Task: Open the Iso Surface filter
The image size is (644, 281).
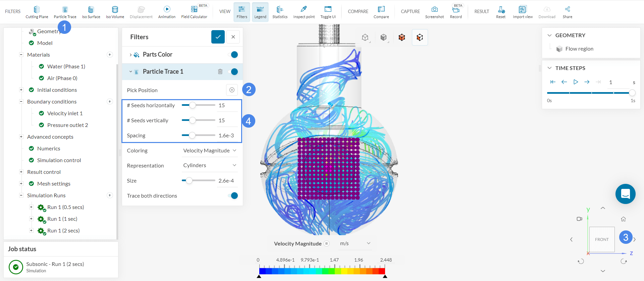Action: click(91, 12)
